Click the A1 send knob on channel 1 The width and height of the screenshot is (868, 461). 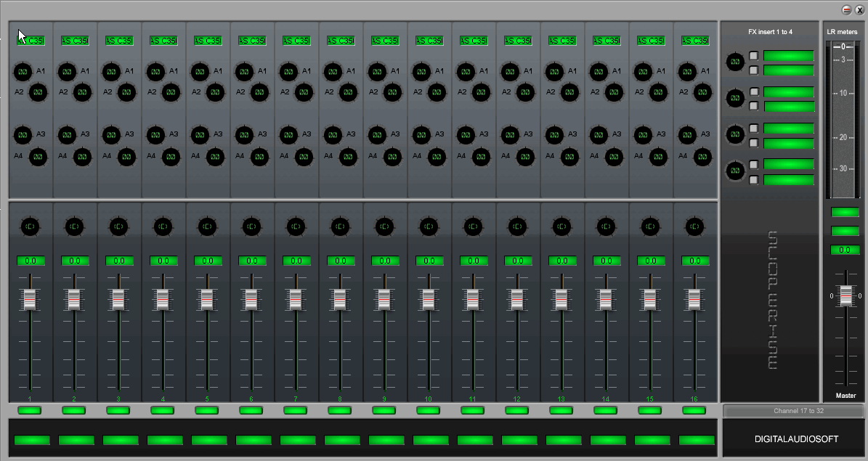click(x=23, y=71)
